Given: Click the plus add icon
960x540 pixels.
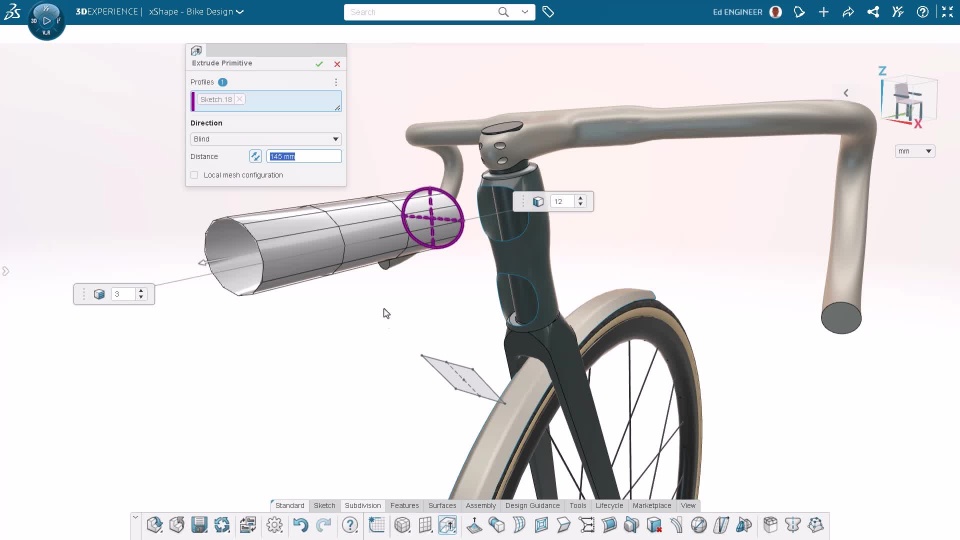Looking at the screenshot, I should tap(823, 12).
